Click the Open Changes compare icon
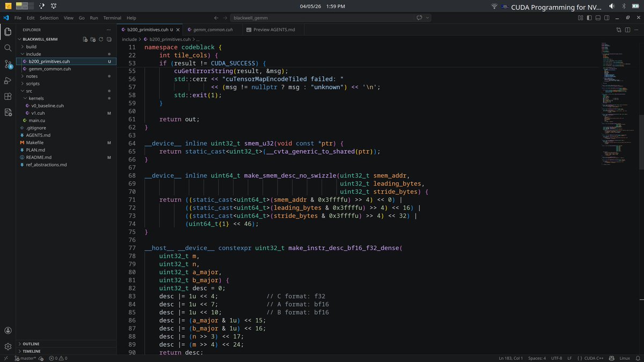The height and width of the screenshot is (362, 644). point(618,29)
